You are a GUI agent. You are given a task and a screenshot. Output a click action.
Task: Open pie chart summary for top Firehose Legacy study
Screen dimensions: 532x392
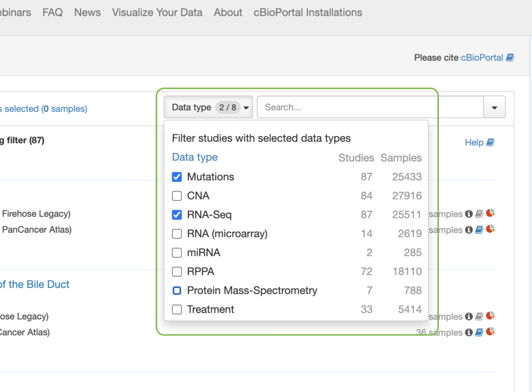[490, 213]
